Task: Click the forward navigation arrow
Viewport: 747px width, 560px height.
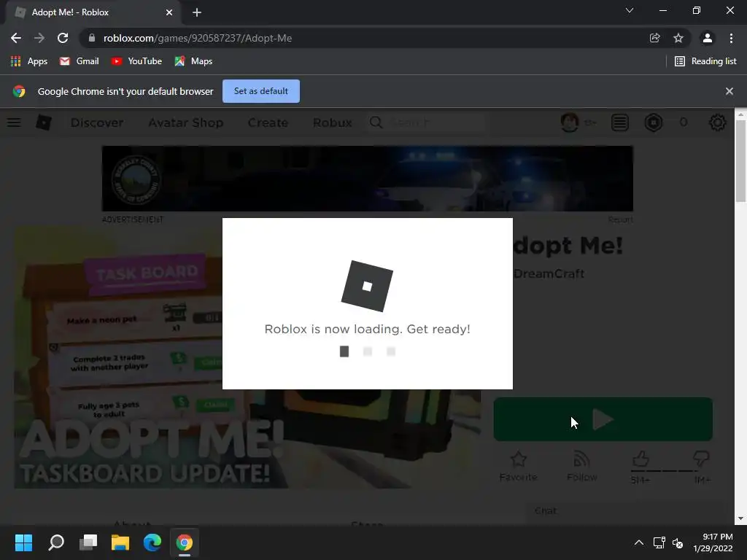Action: [39, 38]
